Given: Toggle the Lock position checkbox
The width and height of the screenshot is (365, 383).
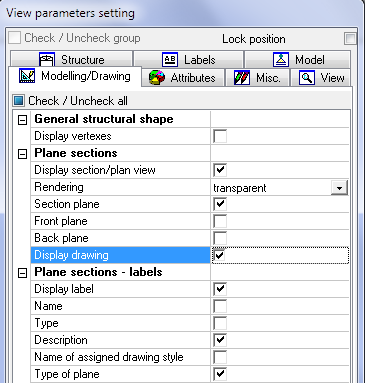Looking at the screenshot, I should (350, 39).
